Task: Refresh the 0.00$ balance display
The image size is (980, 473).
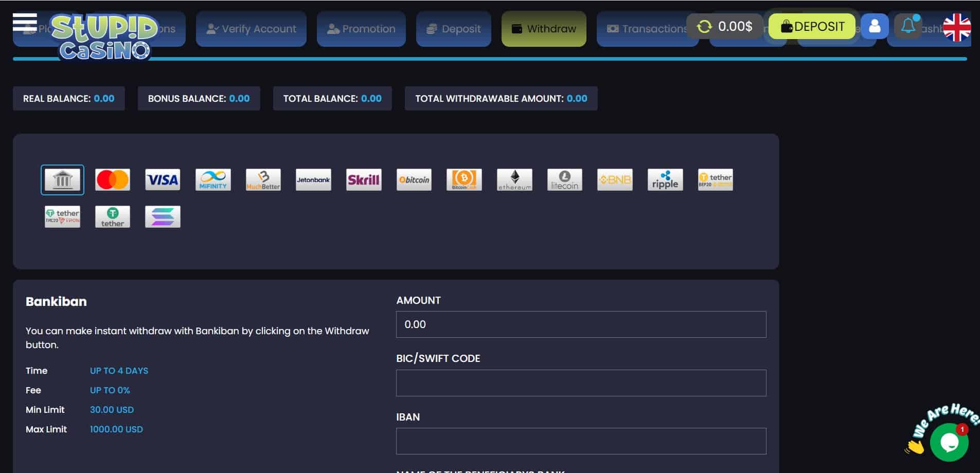Action: click(x=704, y=26)
